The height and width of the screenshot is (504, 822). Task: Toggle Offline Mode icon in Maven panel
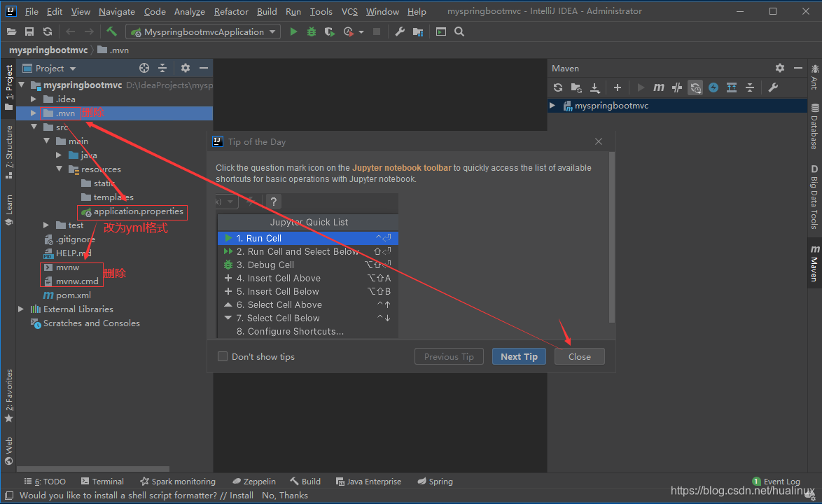(677, 87)
